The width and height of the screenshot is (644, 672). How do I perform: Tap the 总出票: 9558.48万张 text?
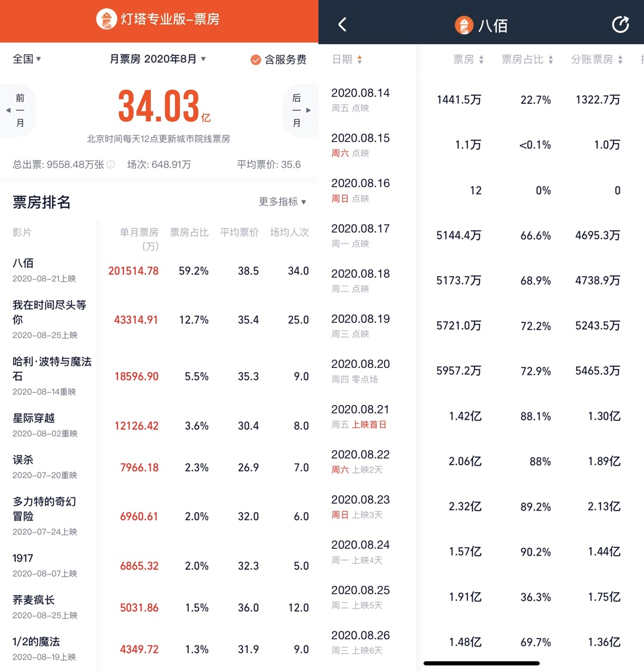click(58, 165)
